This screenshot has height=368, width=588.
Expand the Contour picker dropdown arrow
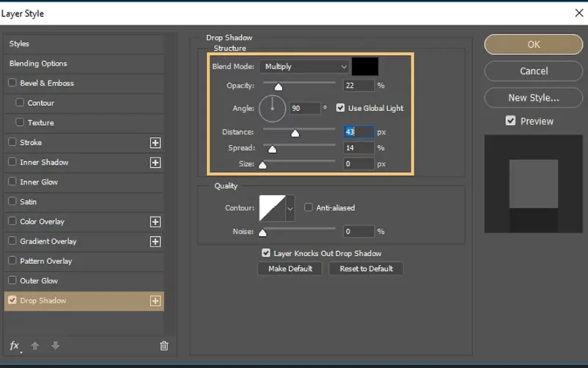(290, 208)
